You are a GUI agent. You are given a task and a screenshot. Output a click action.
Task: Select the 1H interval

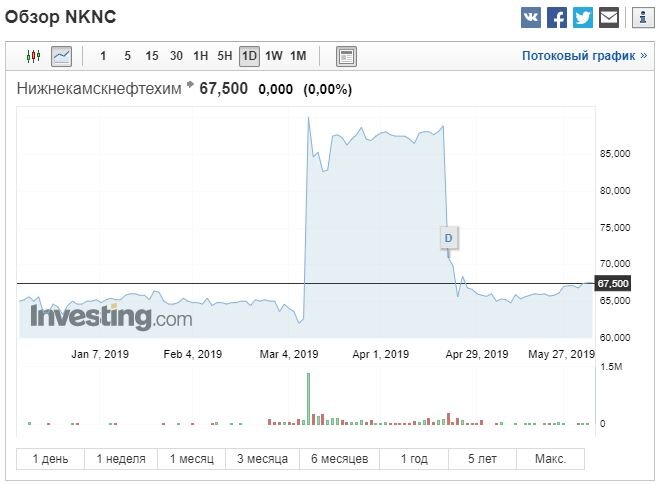click(x=201, y=56)
